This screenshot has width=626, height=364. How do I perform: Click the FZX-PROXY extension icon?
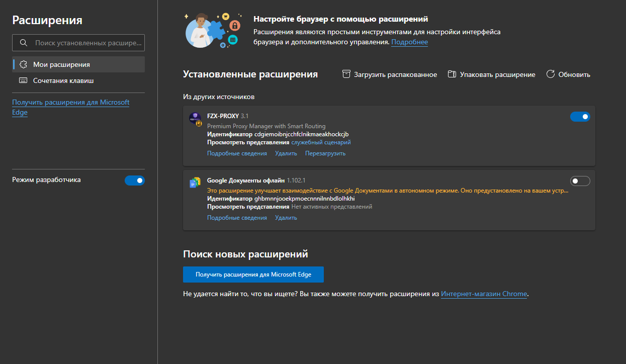coord(195,119)
